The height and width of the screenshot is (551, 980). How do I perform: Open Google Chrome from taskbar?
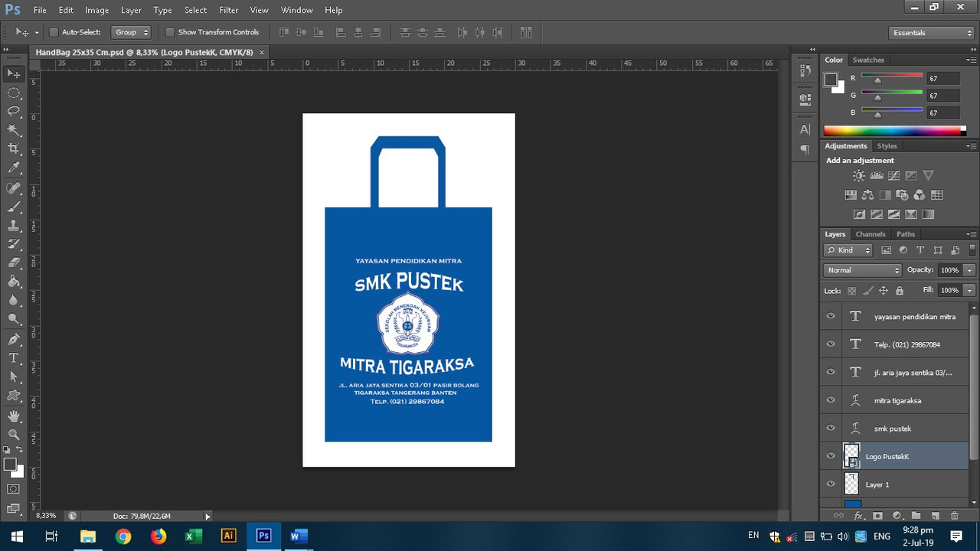click(x=123, y=536)
